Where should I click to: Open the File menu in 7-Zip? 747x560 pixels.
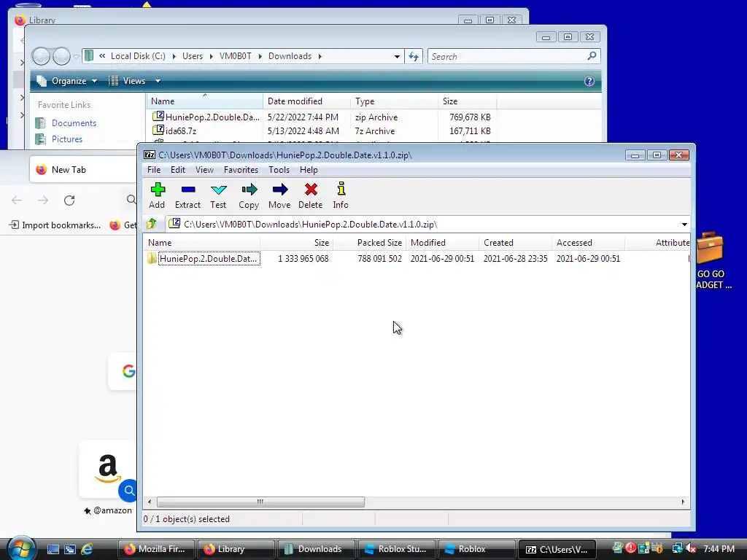154,169
